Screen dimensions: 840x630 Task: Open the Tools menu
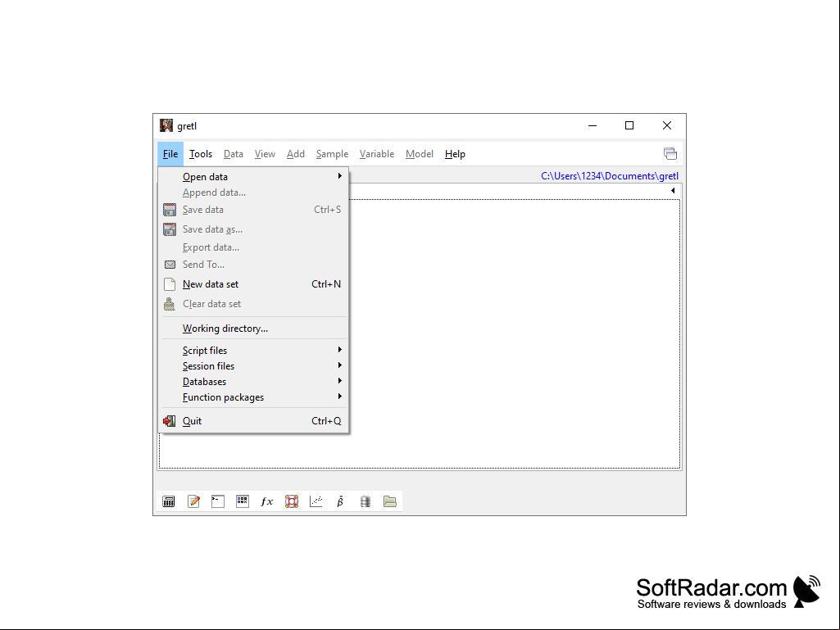pyautogui.click(x=201, y=154)
